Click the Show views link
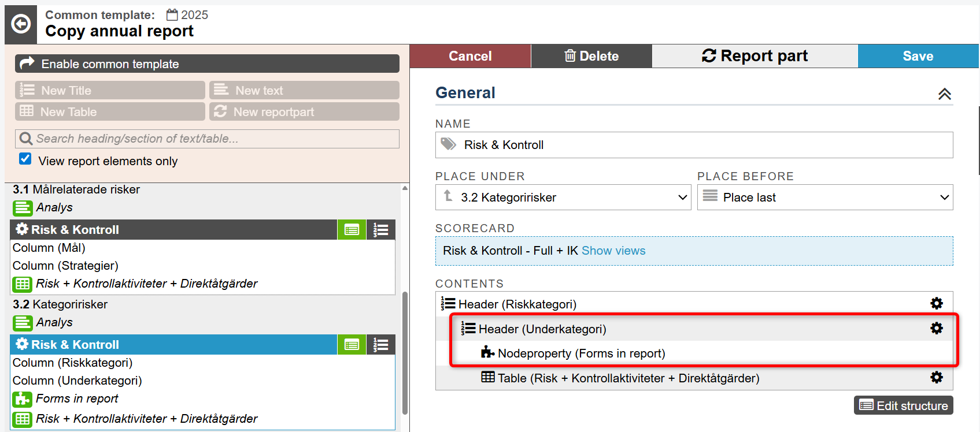This screenshot has width=980, height=432. tap(613, 251)
